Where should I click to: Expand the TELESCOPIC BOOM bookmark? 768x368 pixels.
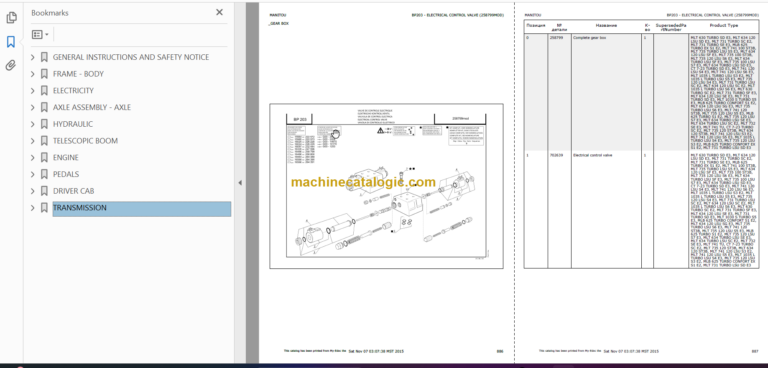tap(33, 141)
